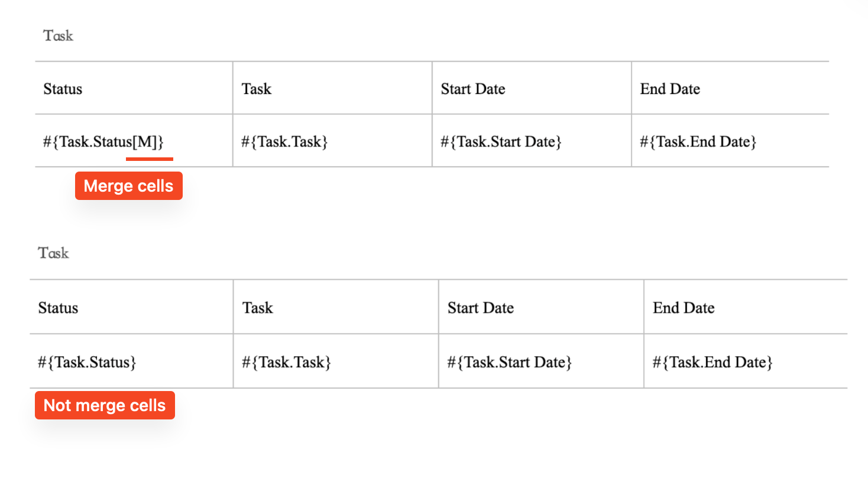Screen dimensions: 868x478
Task: Click #{Task.End Date} in the upper table
Action: tap(698, 142)
